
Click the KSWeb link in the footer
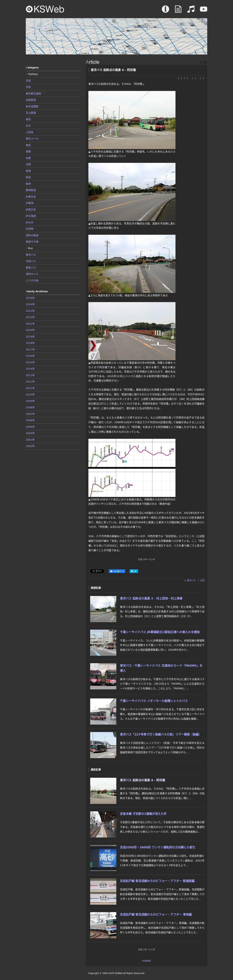pyautogui.click(x=146, y=961)
